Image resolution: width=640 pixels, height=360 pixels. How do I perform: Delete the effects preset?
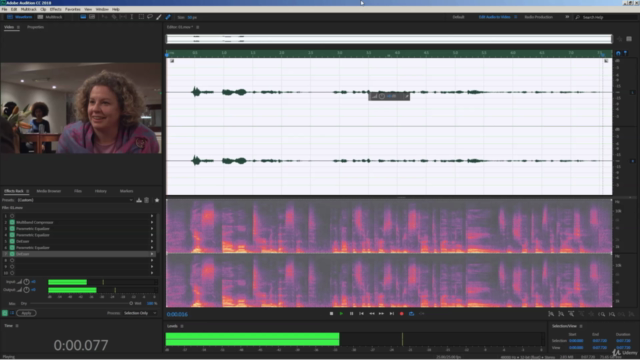click(x=147, y=200)
